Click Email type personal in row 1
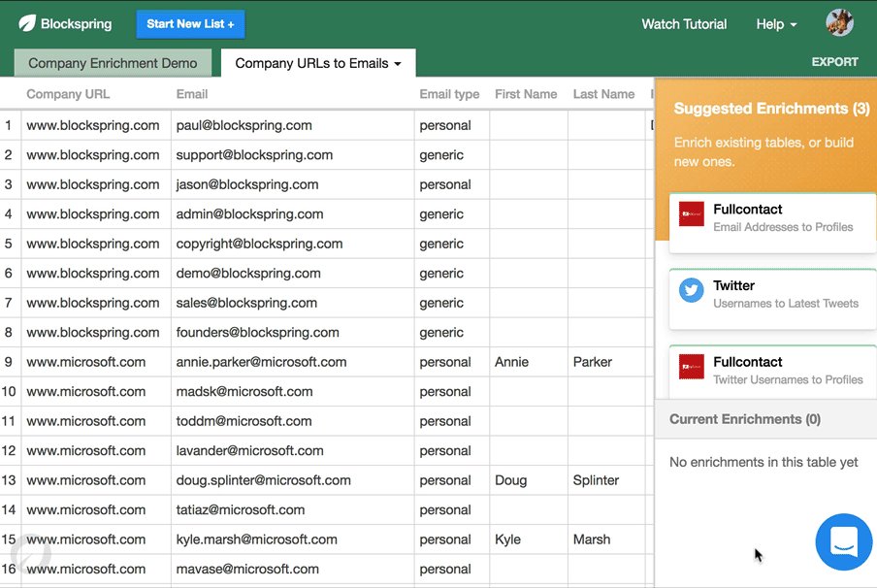 click(452, 125)
